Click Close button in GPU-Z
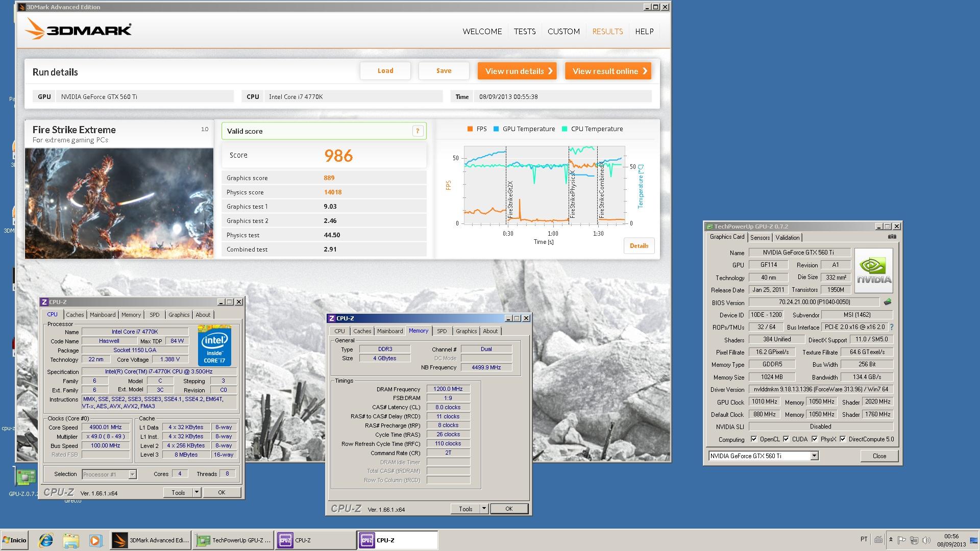980x551 pixels. (879, 456)
